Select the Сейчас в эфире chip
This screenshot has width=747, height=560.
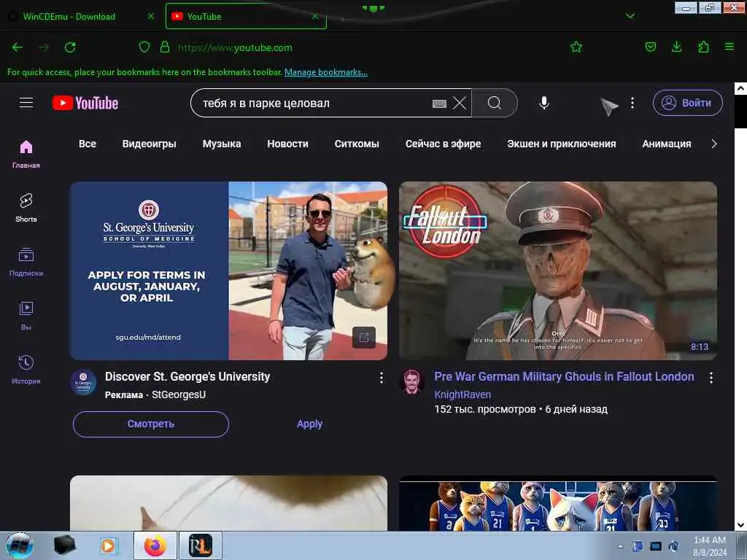click(x=443, y=144)
